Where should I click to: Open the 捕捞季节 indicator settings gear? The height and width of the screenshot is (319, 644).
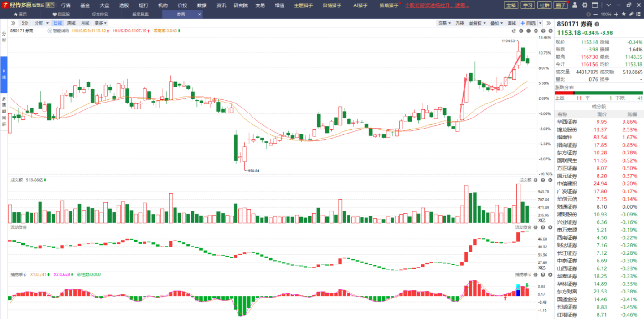click(x=536, y=274)
